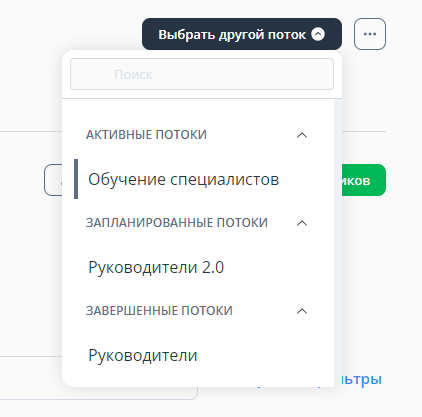Click the green button partly hidden behind the dropdown
This screenshot has width=422, height=417.
tap(363, 180)
